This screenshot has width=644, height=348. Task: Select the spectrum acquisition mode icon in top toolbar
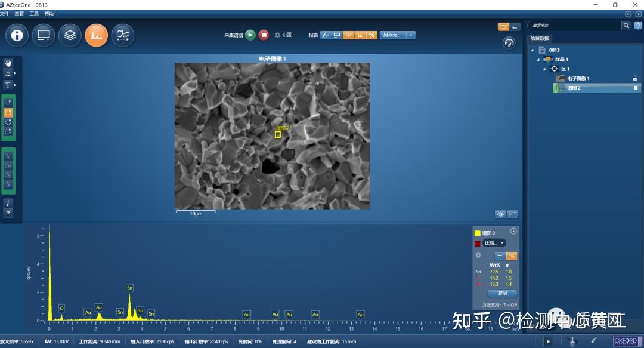(96, 35)
